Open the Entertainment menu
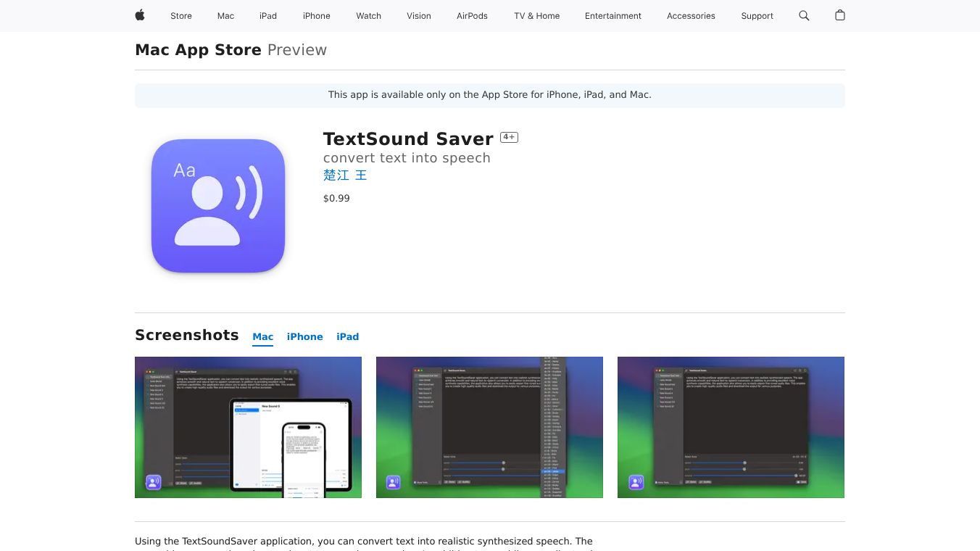This screenshot has width=980, height=551. tap(613, 16)
